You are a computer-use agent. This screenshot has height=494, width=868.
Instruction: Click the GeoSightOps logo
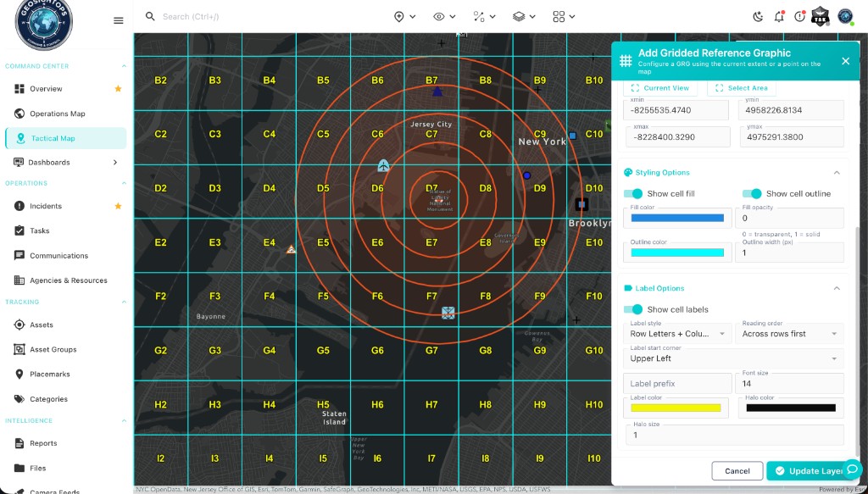coord(44,22)
